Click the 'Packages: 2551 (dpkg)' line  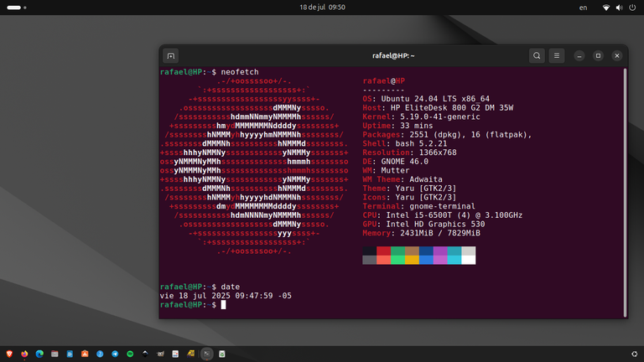(x=447, y=135)
